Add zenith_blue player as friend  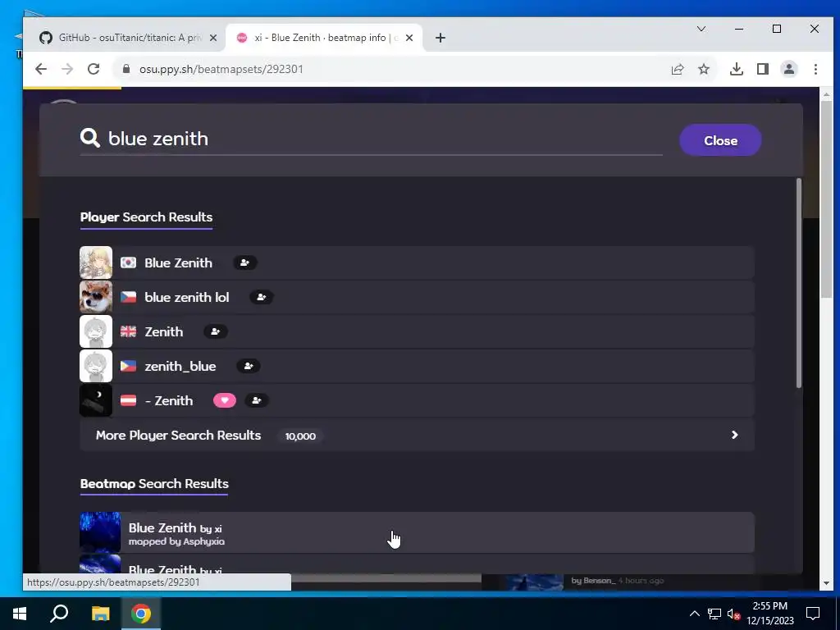[x=249, y=367]
